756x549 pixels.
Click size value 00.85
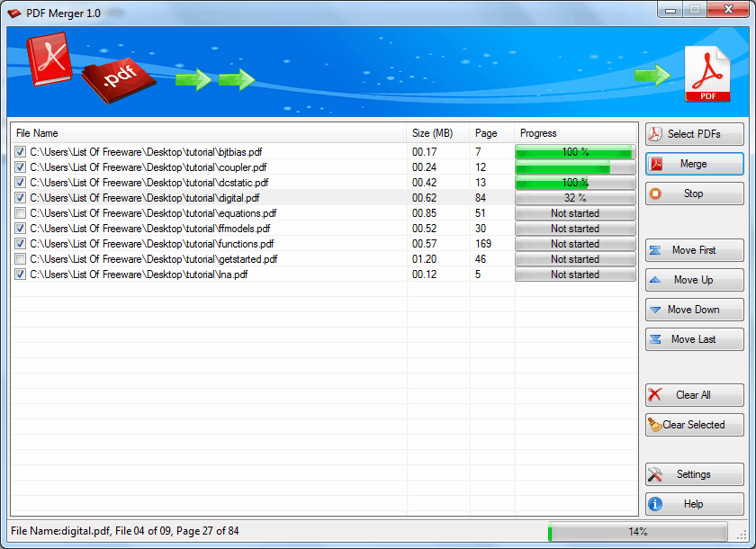point(424,213)
